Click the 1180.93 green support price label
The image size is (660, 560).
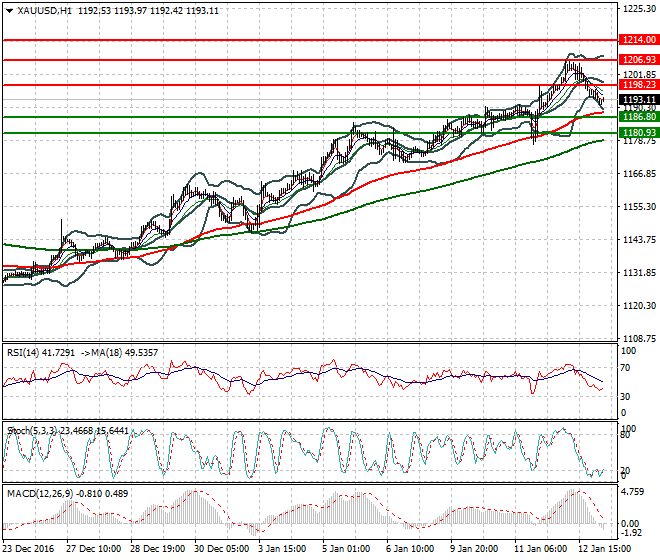(x=639, y=133)
